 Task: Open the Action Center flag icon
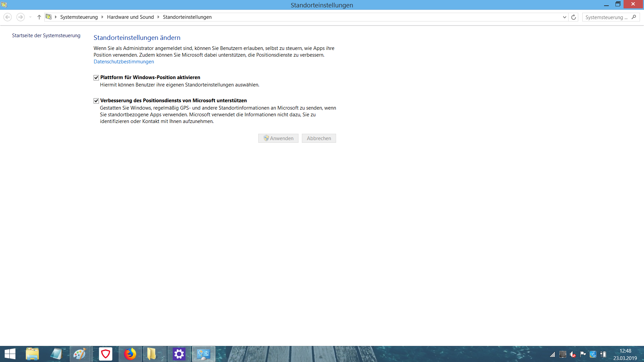point(583,354)
